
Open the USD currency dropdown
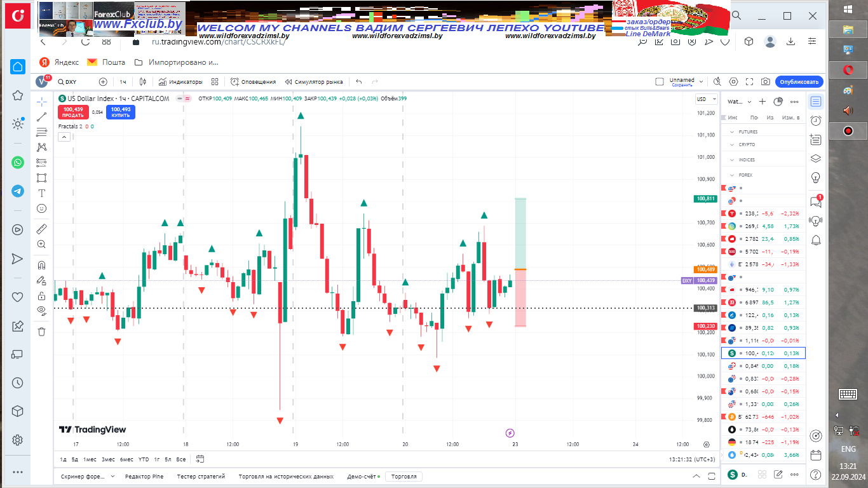point(706,99)
